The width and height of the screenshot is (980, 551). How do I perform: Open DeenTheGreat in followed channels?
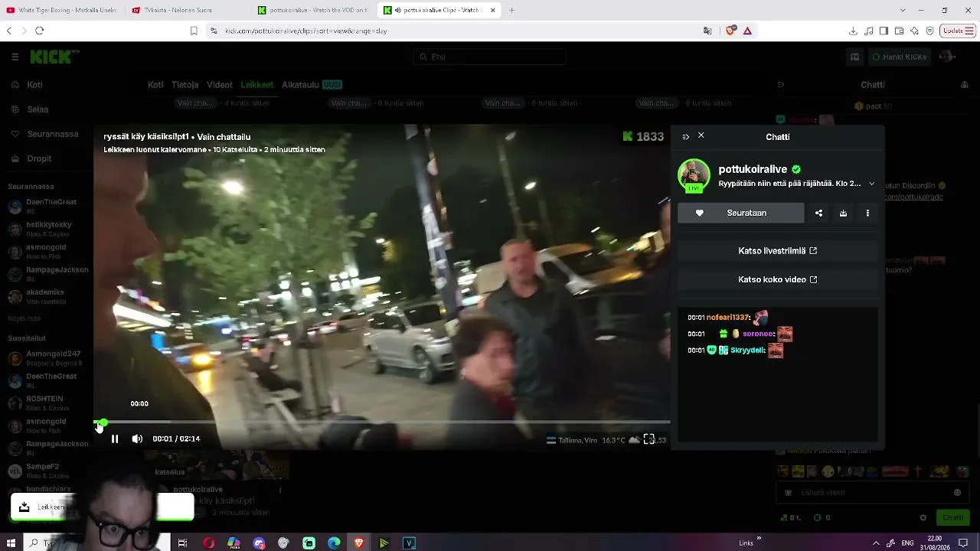(46, 206)
